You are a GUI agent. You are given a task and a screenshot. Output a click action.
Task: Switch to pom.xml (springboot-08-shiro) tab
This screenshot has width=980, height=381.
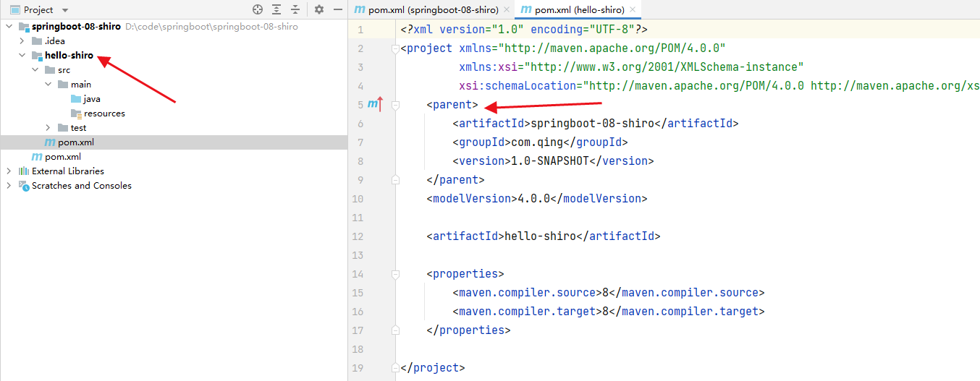(x=431, y=10)
